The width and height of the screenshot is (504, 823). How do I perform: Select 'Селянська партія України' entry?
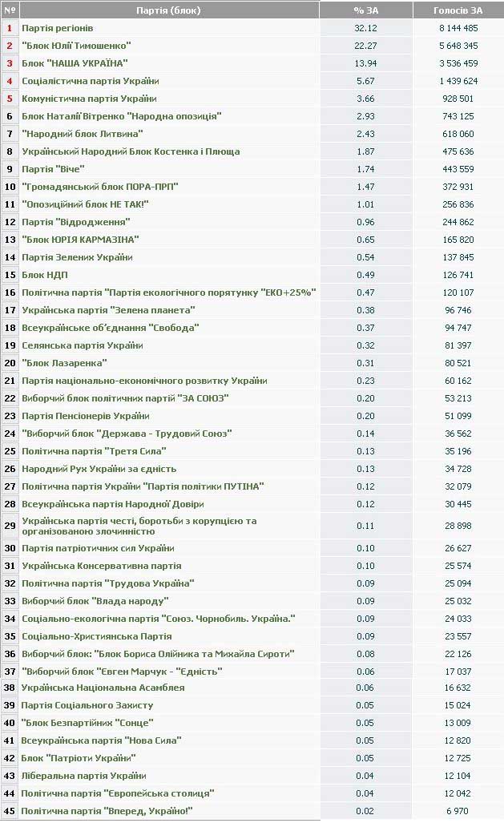83,345
